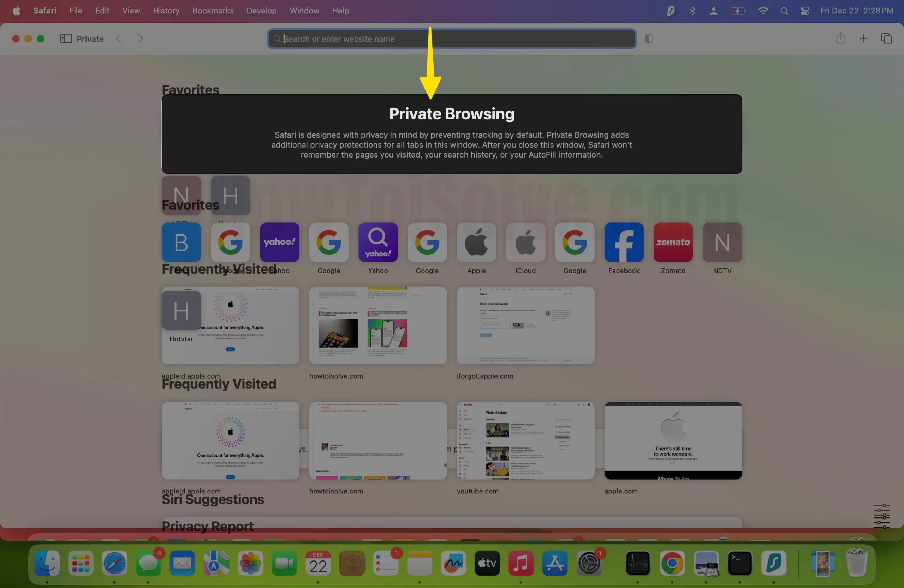Click the youtube.com label
The image size is (904, 588).
click(477, 491)
